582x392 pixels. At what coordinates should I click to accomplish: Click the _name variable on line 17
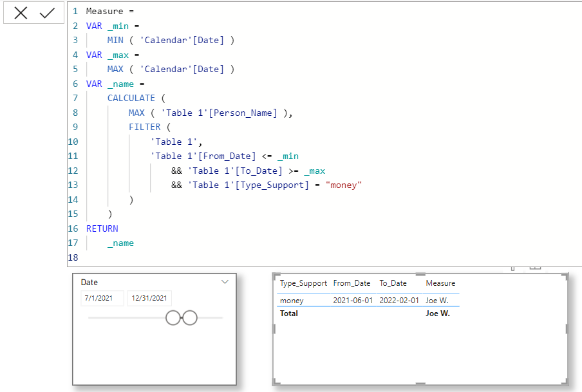pyautogui.click(x=120, y=243)
